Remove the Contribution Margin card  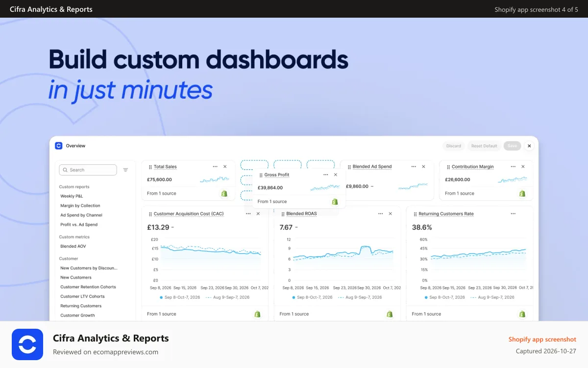(523, 167)
